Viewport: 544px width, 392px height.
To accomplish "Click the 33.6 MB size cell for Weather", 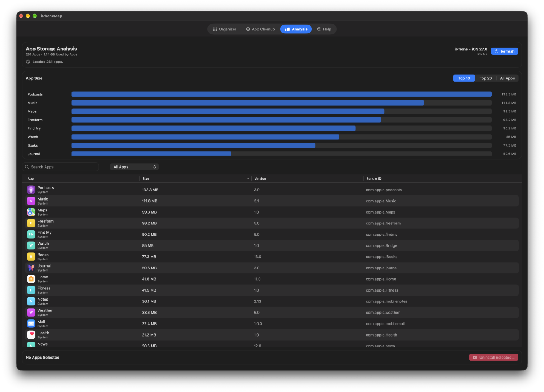I will click(x=149, y=313).
